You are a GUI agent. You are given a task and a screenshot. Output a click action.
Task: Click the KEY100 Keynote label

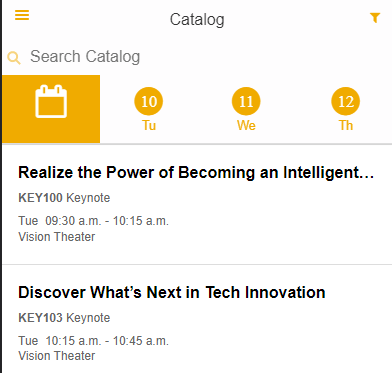64,198
